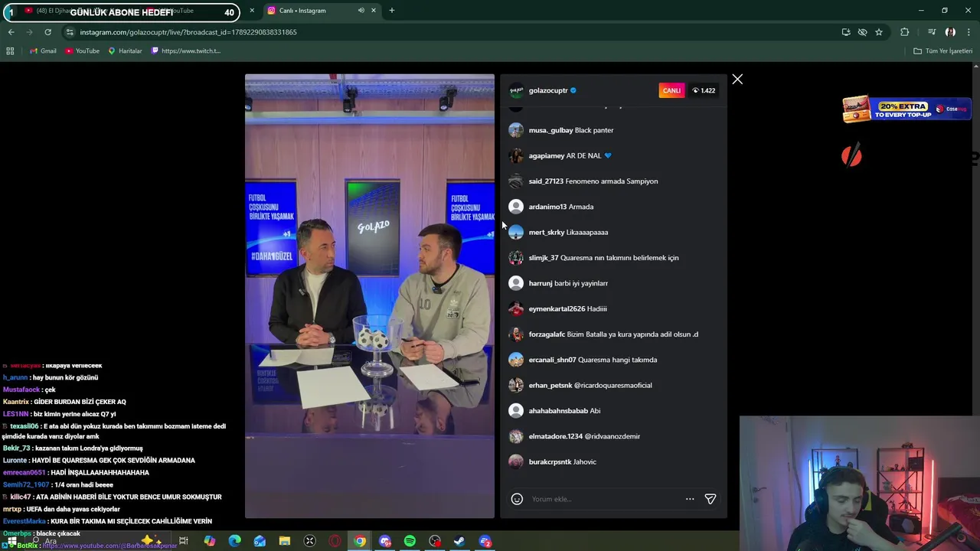Click the address bar URL
The image size is (980, 551).
[x=188, y=32]
